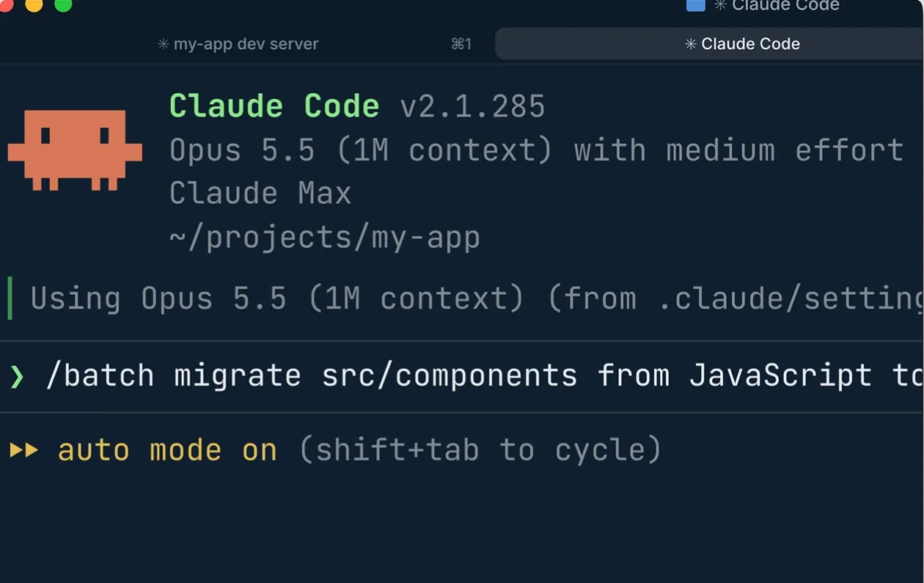Viewport: 924px width, 583px height.
Task: Click the shift+tab to cycle hint
Action: 480,450
